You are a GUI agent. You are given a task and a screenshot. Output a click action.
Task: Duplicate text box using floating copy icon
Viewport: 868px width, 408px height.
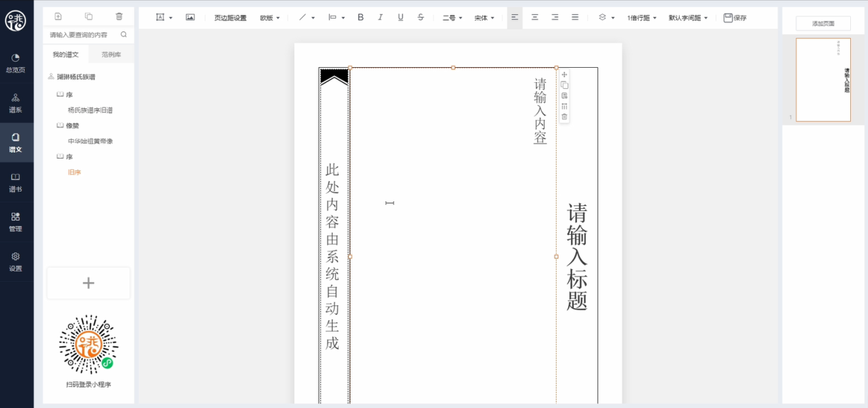click(564, 86)
